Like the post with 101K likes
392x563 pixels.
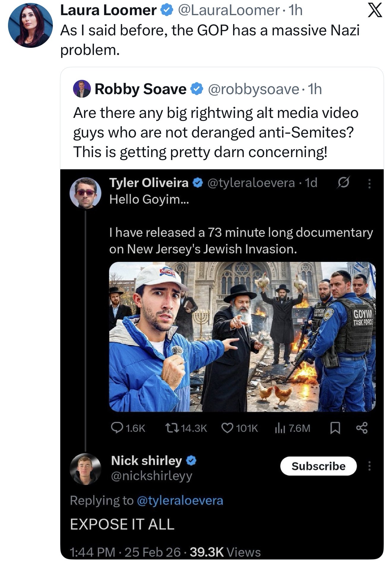227,428
